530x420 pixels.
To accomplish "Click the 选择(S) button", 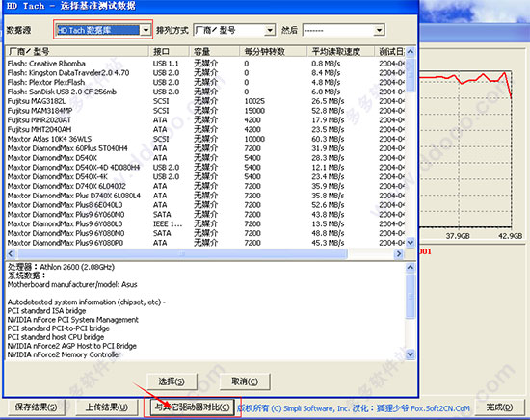I will point(172,381).
